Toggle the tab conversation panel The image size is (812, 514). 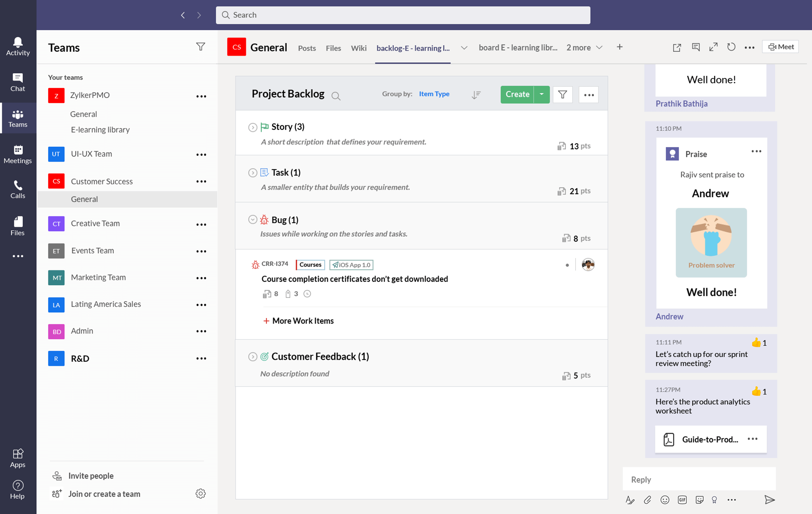696,47
